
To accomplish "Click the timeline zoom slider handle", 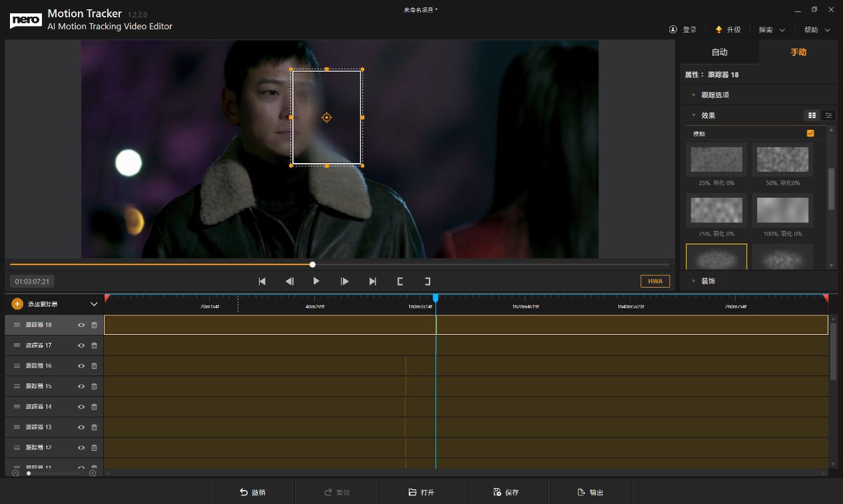I will tap(28, 473).
